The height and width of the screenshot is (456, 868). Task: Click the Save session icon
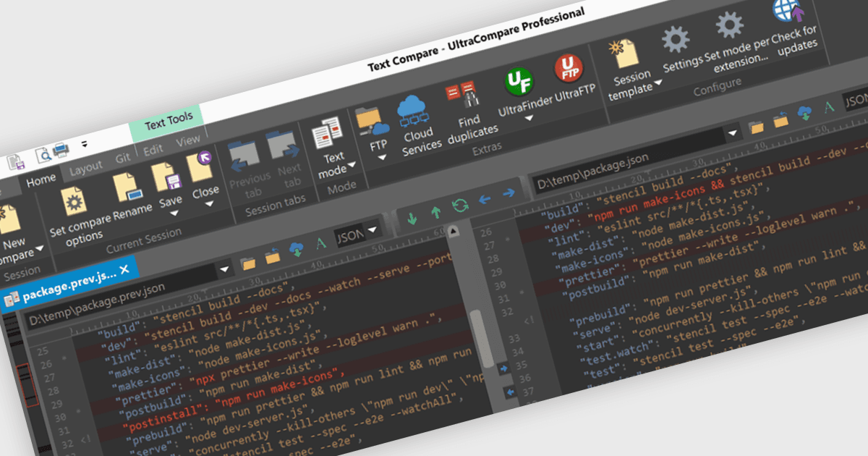click(x=166, y=177)
